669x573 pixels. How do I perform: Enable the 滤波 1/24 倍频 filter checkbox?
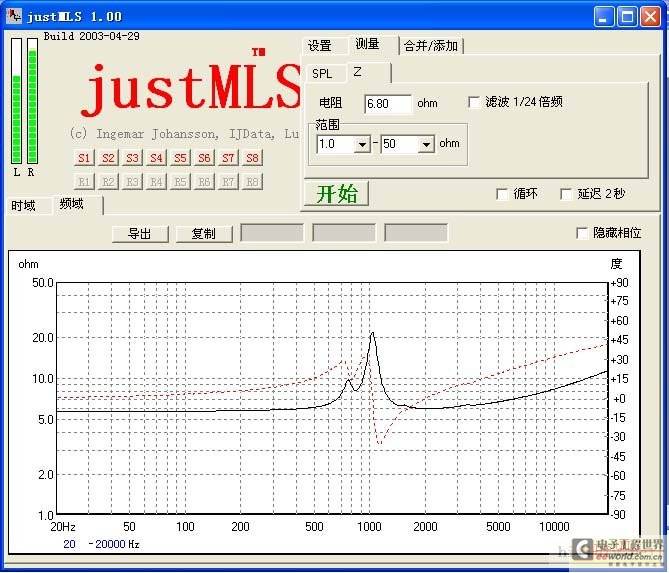tap(474, 102)
